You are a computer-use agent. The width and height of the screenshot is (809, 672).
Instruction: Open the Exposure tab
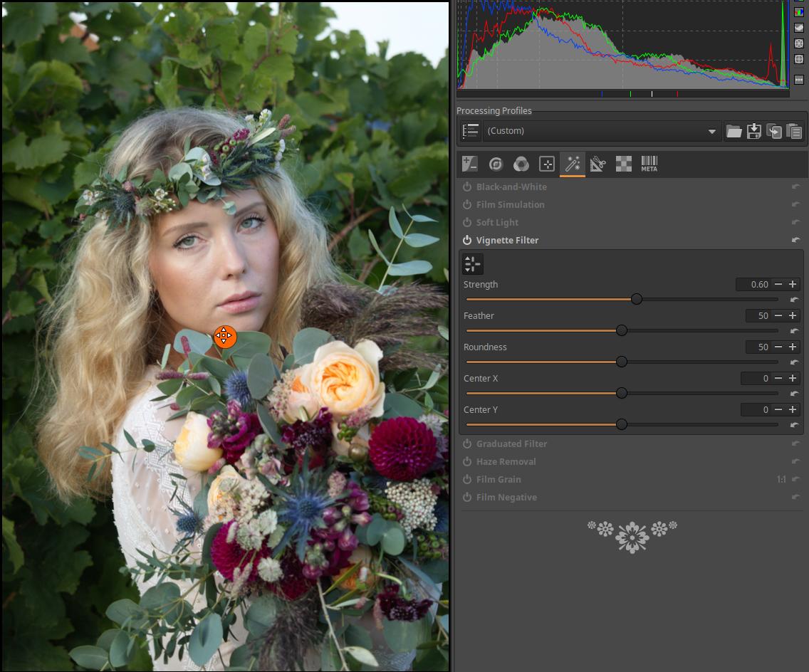[x=469, y=164]
